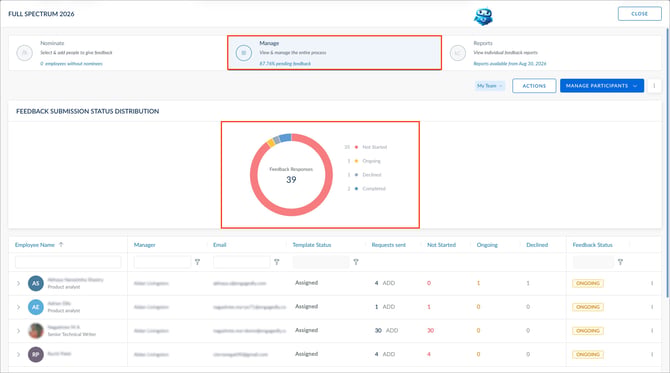Open Feedback Status filter icon
Screen dimensions: 670x373
[620, 262]
